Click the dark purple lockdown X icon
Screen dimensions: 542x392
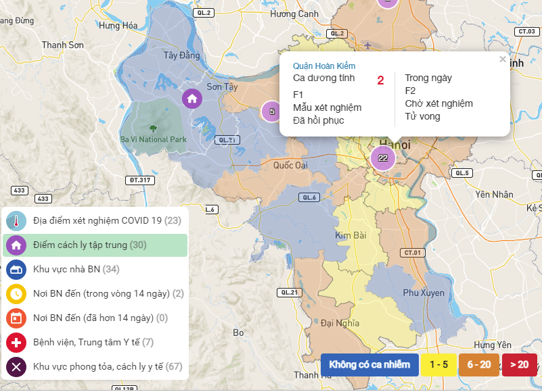(16, 367)
